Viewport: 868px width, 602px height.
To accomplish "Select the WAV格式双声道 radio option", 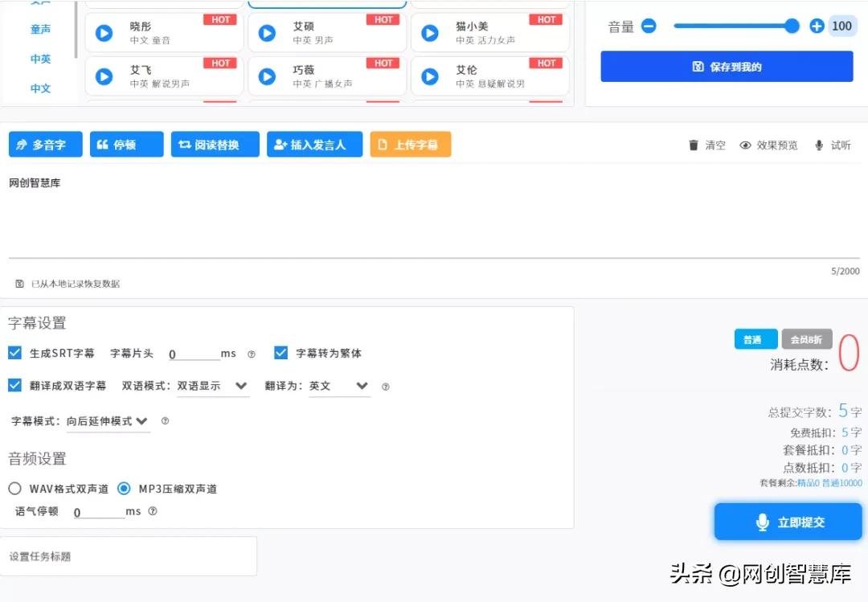I will pyautogui.click(x=14, y=488).
